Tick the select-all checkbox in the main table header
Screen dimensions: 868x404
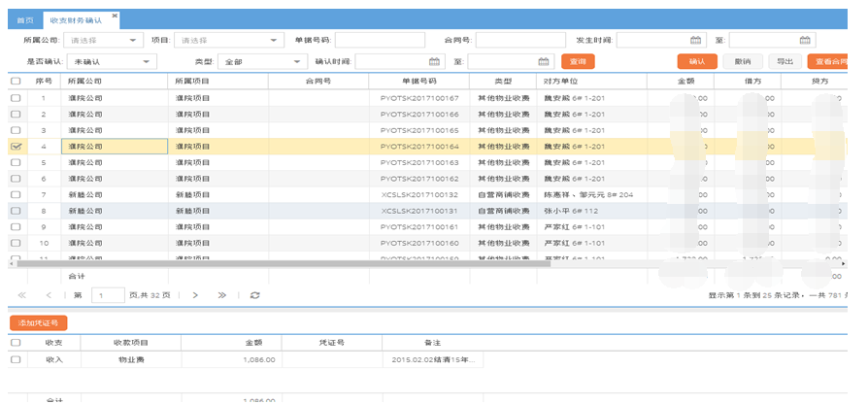point(17,81)
